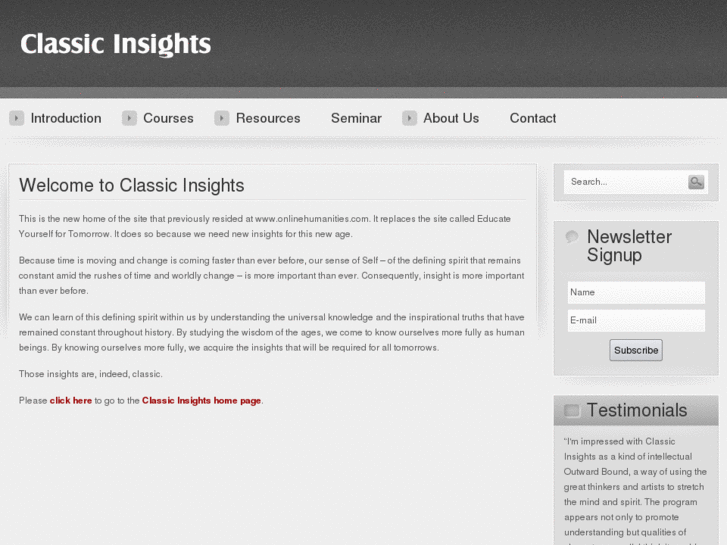
Task: Click the Classic Insights site title
Action: tap(116, 44)
